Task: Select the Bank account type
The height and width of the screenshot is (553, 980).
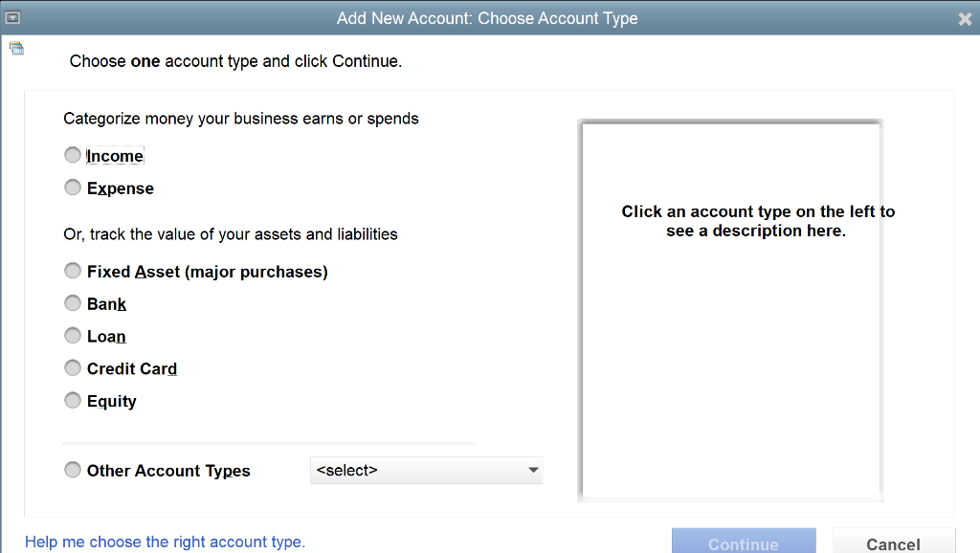Action: pyautogui.click(x=73, y=302)
